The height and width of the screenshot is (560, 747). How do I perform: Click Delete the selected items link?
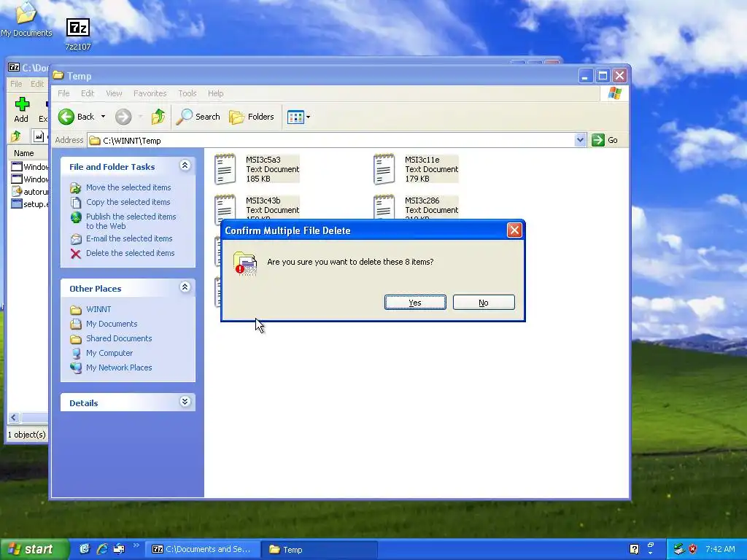coord(130,253)
